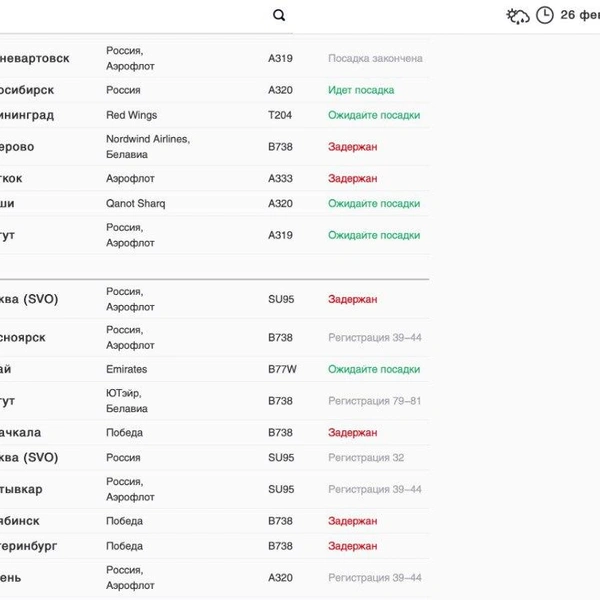
Task: Select the B77W aircraft type cell
Action: 282,369
